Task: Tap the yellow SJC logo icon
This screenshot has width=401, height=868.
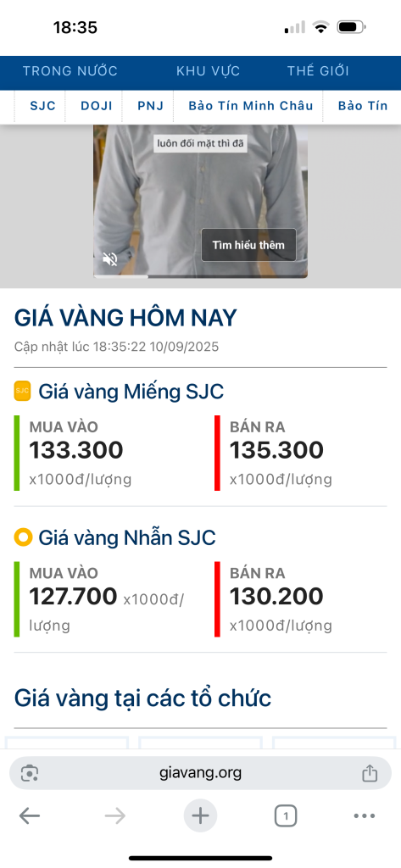Action: [x=22, y=391]
